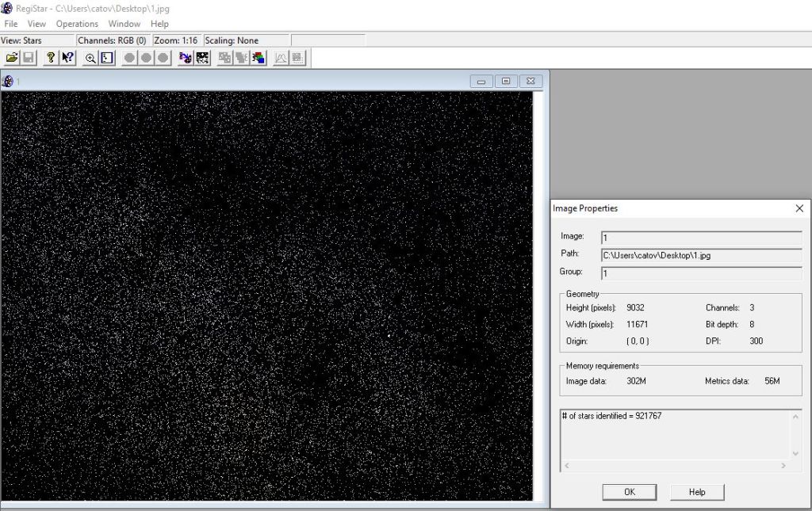Click the purple register images toolbar icon

(x=186, y=58)
